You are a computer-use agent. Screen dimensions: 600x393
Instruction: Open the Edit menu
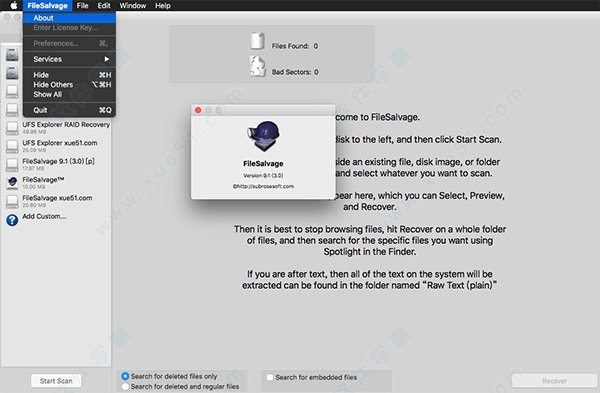104,5
